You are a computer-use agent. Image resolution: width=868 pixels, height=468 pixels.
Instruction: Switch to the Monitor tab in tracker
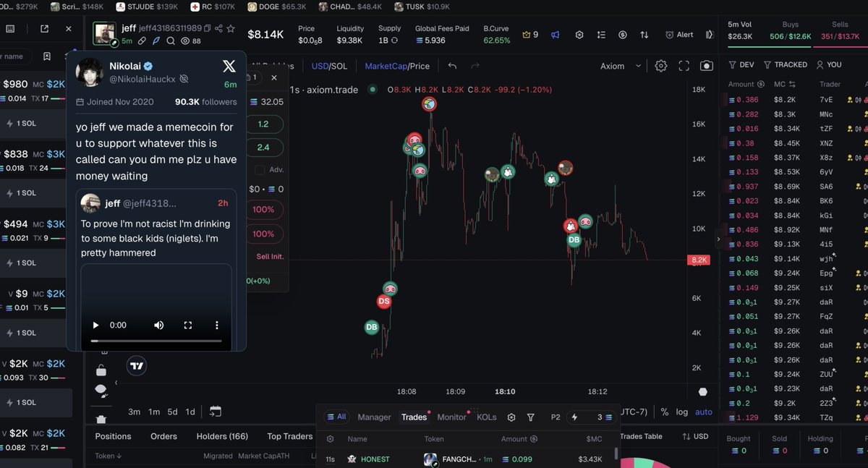(451, 417)
